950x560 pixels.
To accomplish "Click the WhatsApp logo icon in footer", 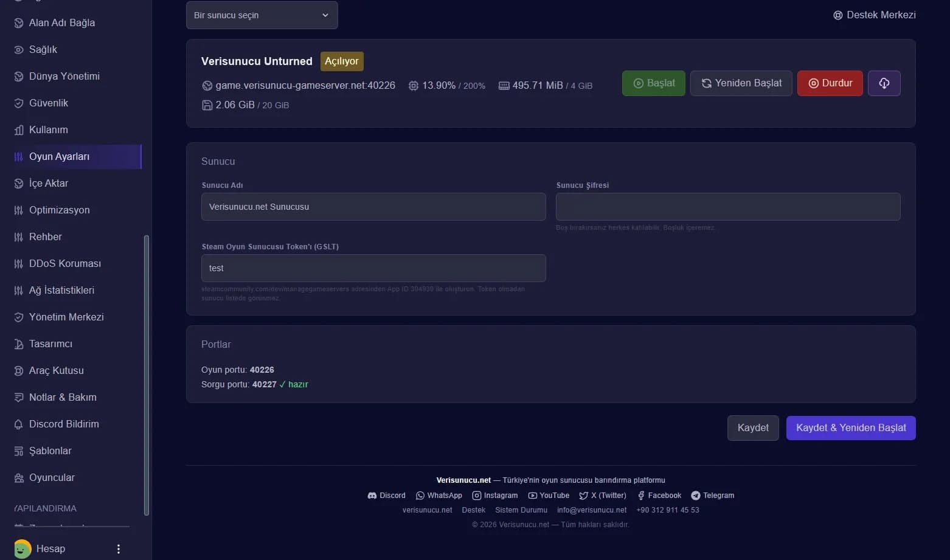I will 420,496.
